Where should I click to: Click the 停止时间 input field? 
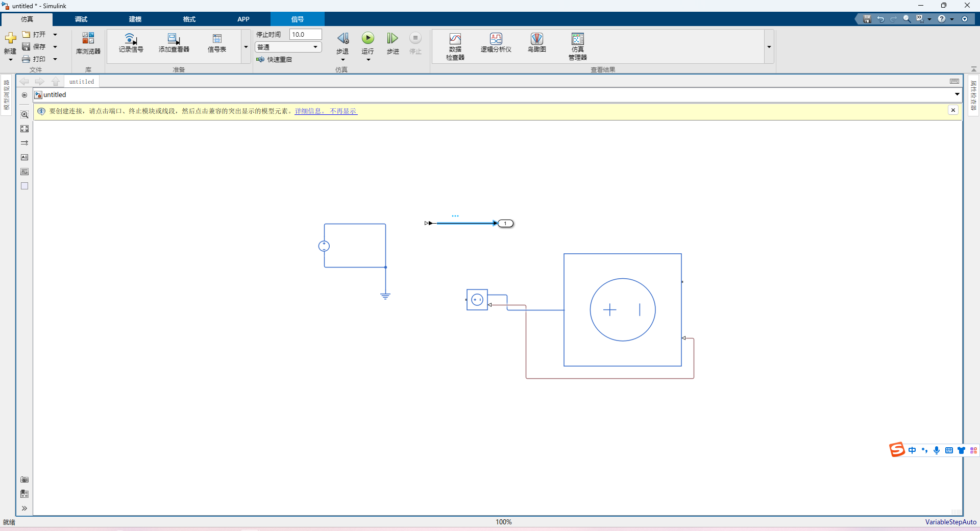(x=305, y=34)
